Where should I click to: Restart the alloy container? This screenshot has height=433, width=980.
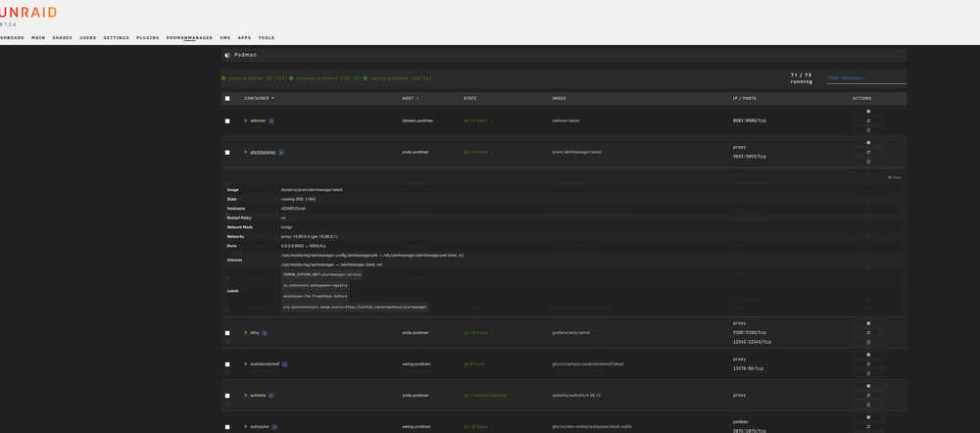[x=868, y=333]
